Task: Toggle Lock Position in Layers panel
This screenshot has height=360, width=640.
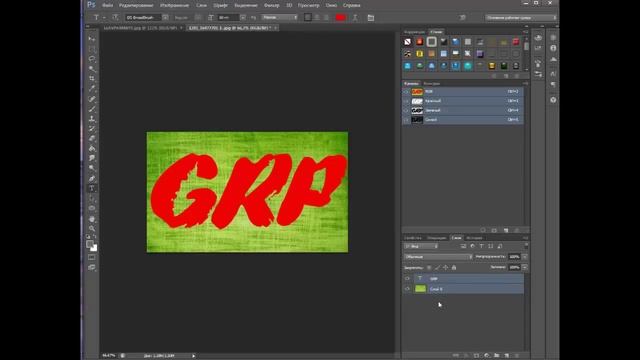Action: click(x=445, y=268)
